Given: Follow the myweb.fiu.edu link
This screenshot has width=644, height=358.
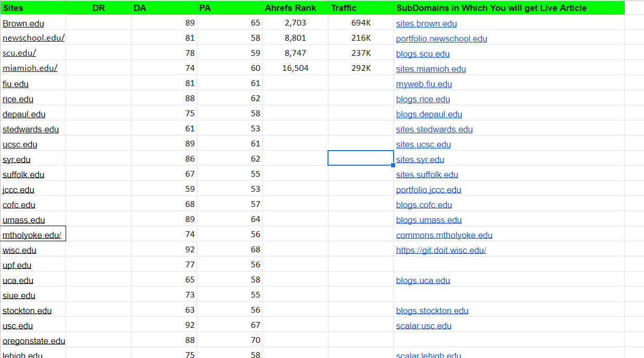Looking at the screenshot, I should point(424,84).
